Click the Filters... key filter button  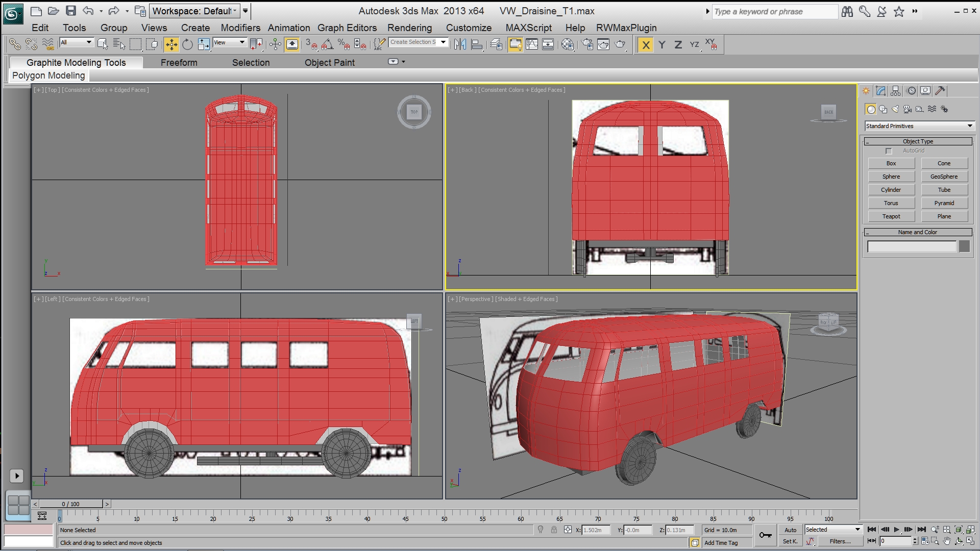(x=840, y=541)
